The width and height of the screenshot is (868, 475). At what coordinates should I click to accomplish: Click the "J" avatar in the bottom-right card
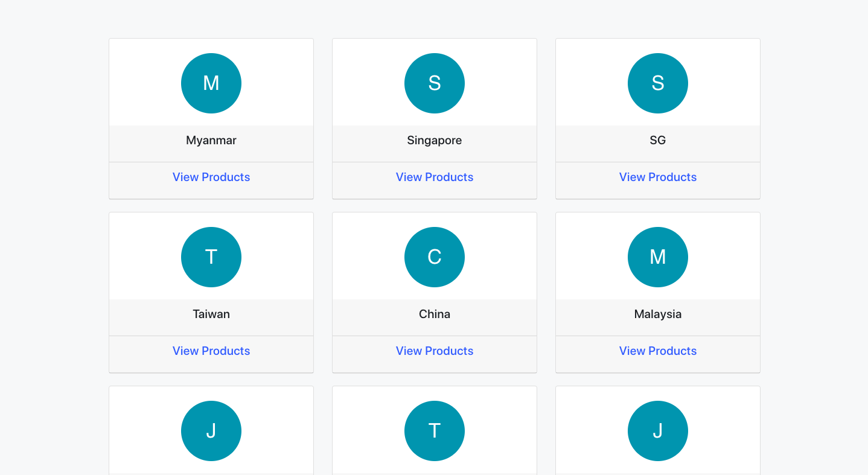tap(658, 431)
